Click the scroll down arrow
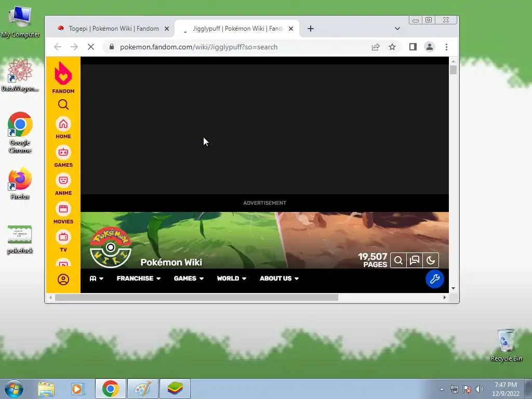Image resolution: width=532 pixels, height=399 pixels. point(453,288)
